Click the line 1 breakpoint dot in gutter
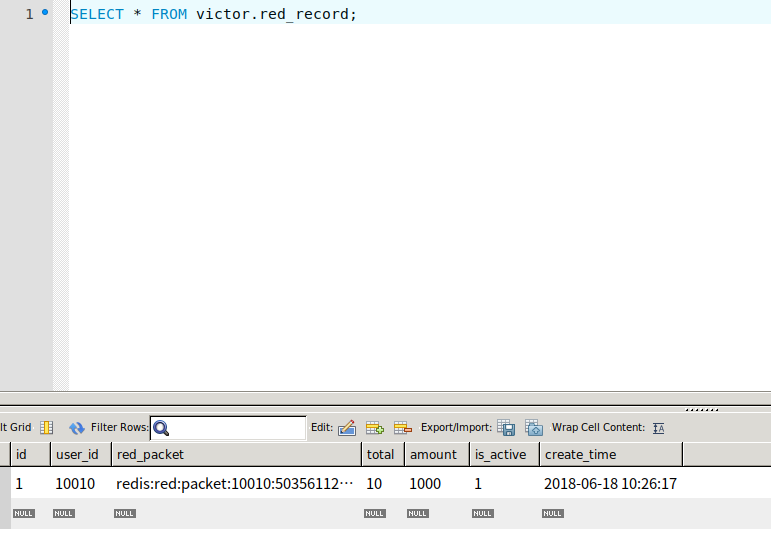 (45, 13)
